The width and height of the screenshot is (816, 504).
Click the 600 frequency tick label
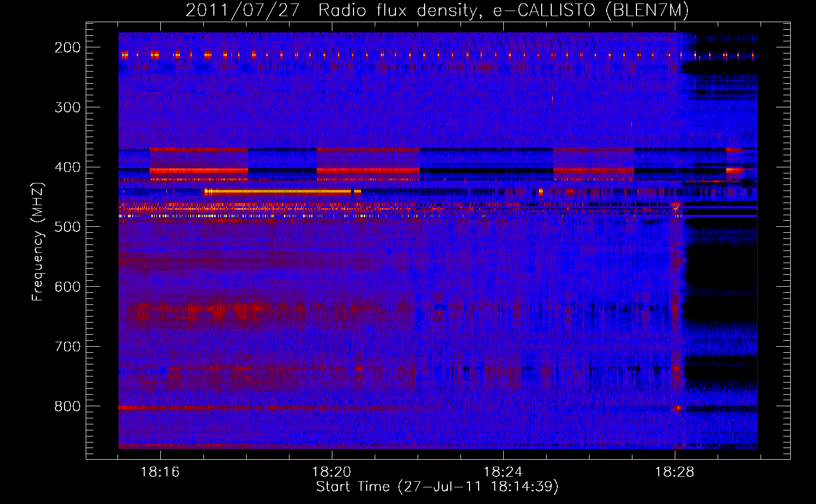click(67, 287)
